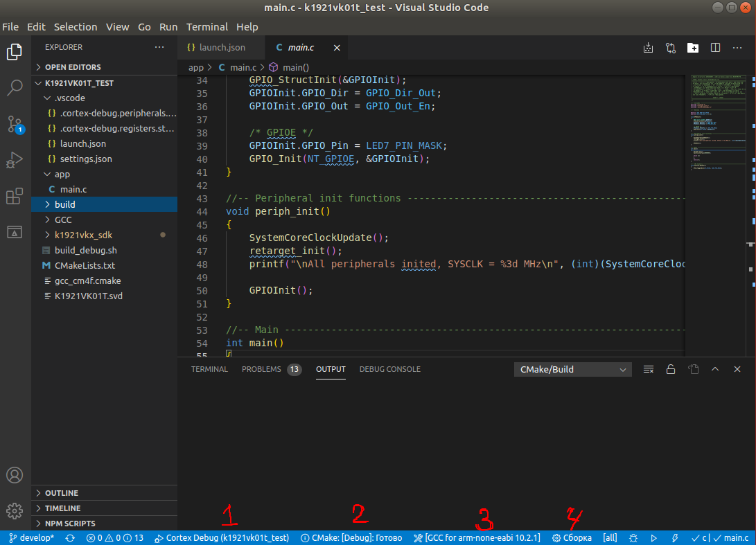Click the develop* branch indicator
Image resolution: width=756 pixels, height=545 pixels.
coord(32,538)
